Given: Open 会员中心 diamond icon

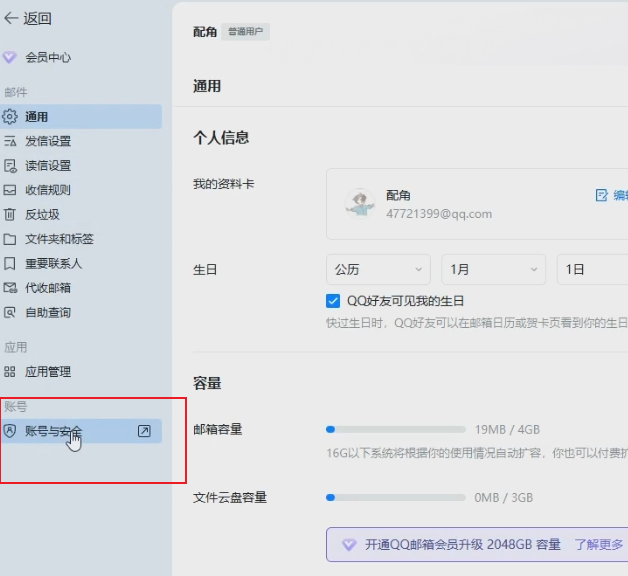Looking at the screenshot, I should tap(10, 57).
